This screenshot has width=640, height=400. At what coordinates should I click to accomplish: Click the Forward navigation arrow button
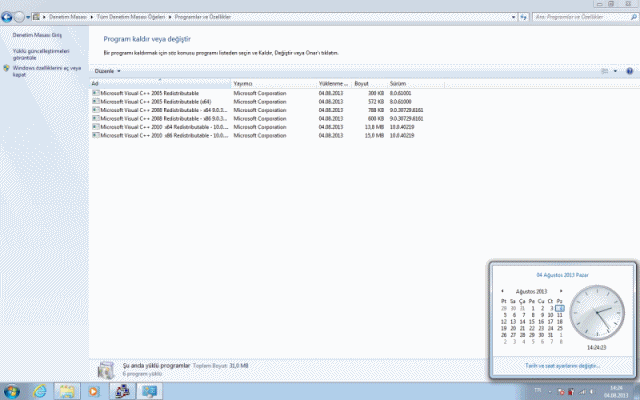tap(19, 17)
